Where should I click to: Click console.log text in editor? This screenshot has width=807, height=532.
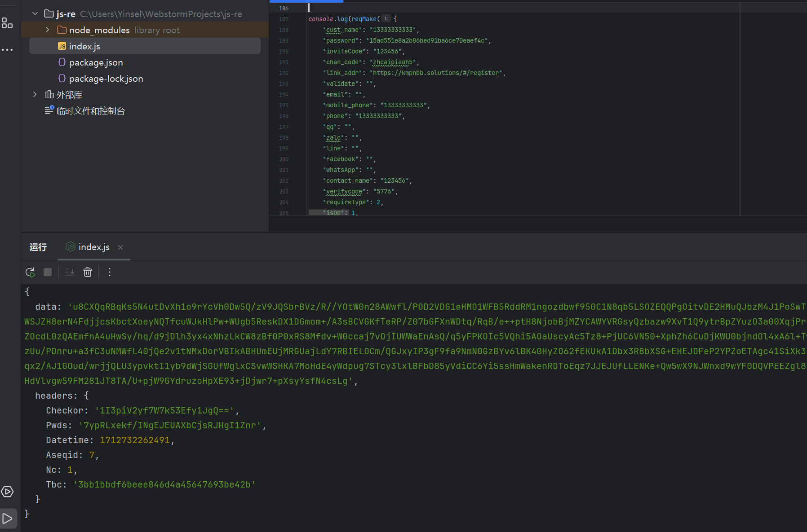pyautogui.click(x=328, y=19)
